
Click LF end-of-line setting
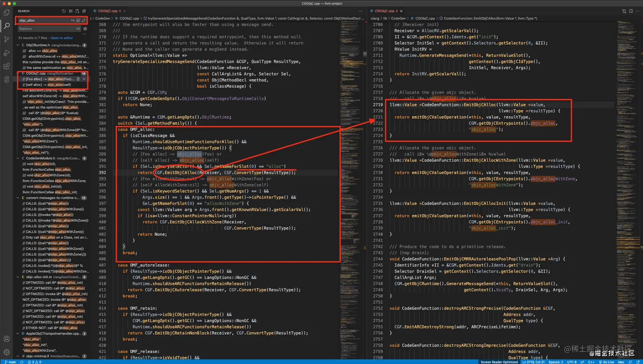pyautogui.click(x=582, y=362)
